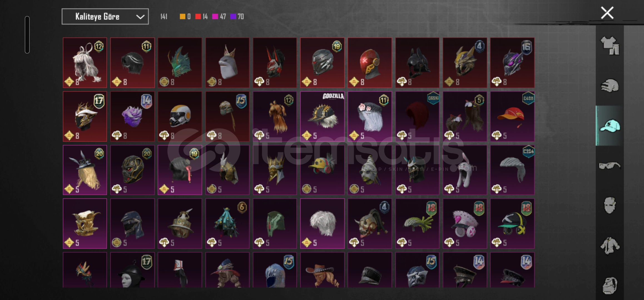Open the jacket category in the sidebar
Screen dimensions: 644x300
click(610, 245)
